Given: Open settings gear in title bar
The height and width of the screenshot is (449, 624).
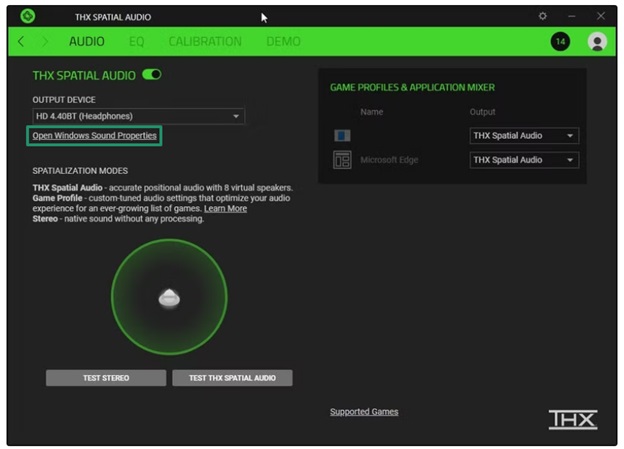Looking at the screenshot, I should point(542,16).
